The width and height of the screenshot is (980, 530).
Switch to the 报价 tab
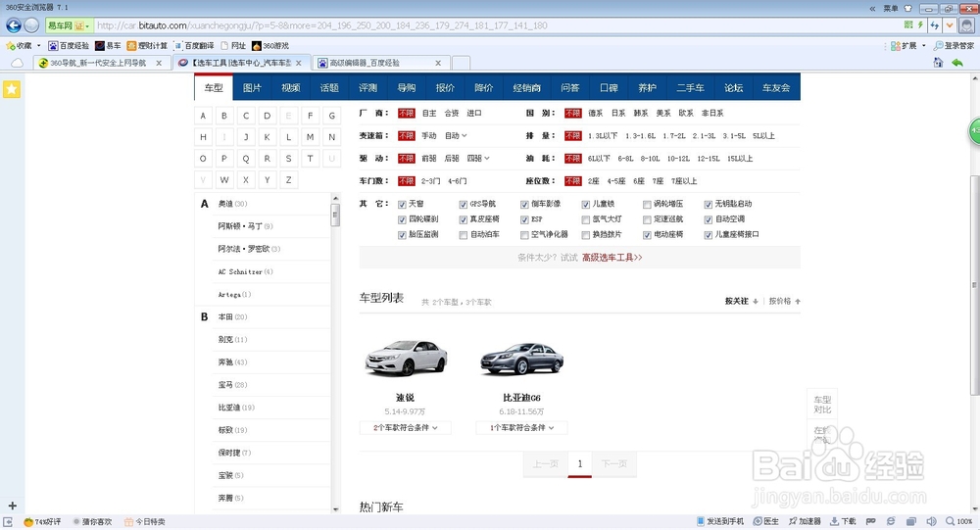point(445,87)
